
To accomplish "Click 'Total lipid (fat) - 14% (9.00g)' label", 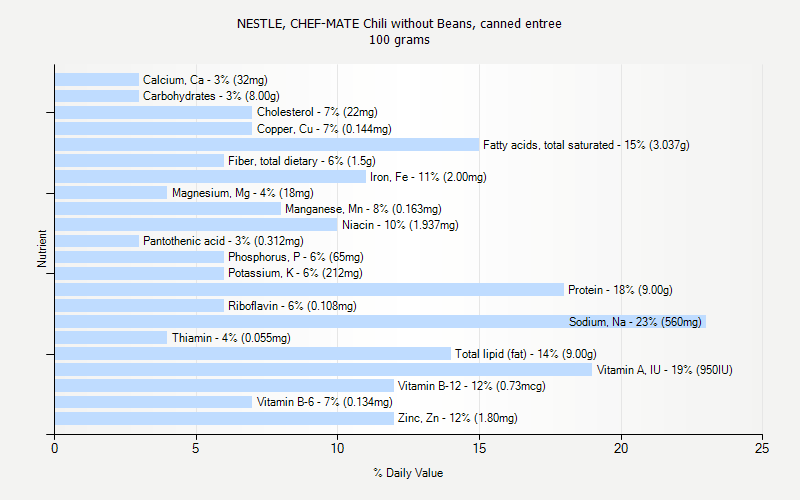I will click(526, 354).
